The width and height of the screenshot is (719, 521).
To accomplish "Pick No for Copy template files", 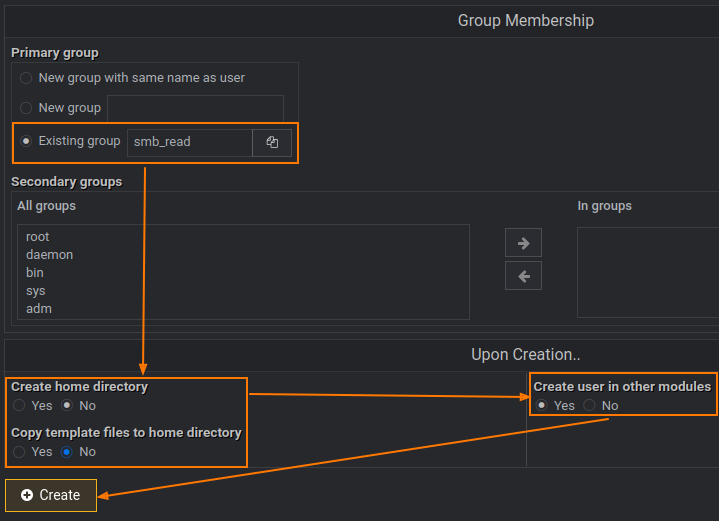I will 67,452.
